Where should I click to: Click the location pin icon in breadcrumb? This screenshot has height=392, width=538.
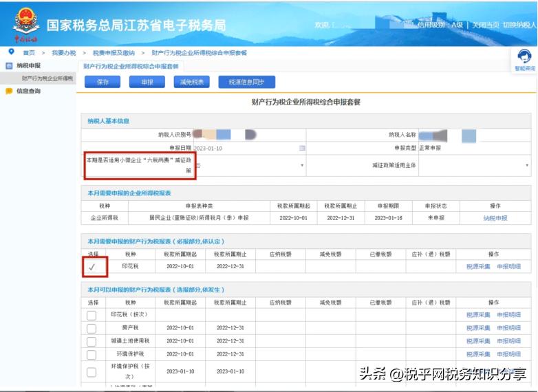pyautogui.click(x=11, y=52)
